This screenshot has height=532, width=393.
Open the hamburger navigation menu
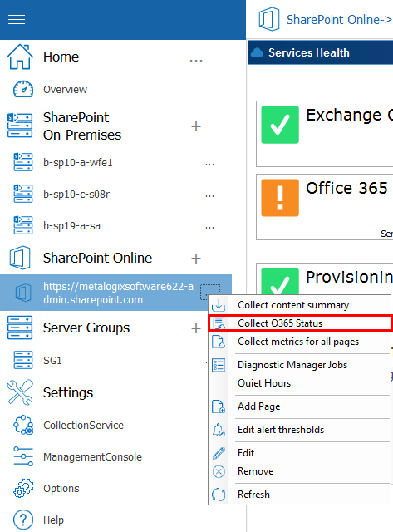coord(17,20)
